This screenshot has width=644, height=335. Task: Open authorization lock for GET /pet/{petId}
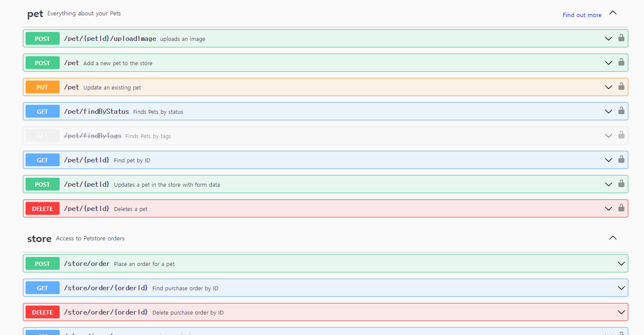(621, 160)
